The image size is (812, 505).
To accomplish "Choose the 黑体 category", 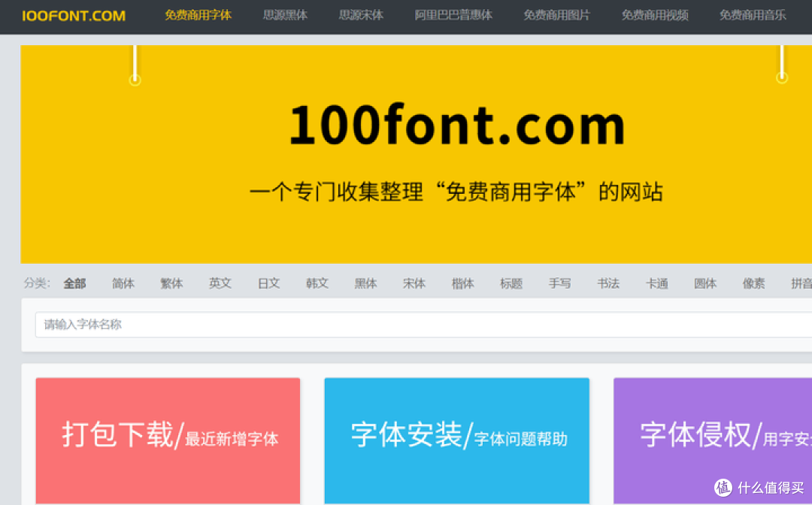I will click(x=365, y=283).
